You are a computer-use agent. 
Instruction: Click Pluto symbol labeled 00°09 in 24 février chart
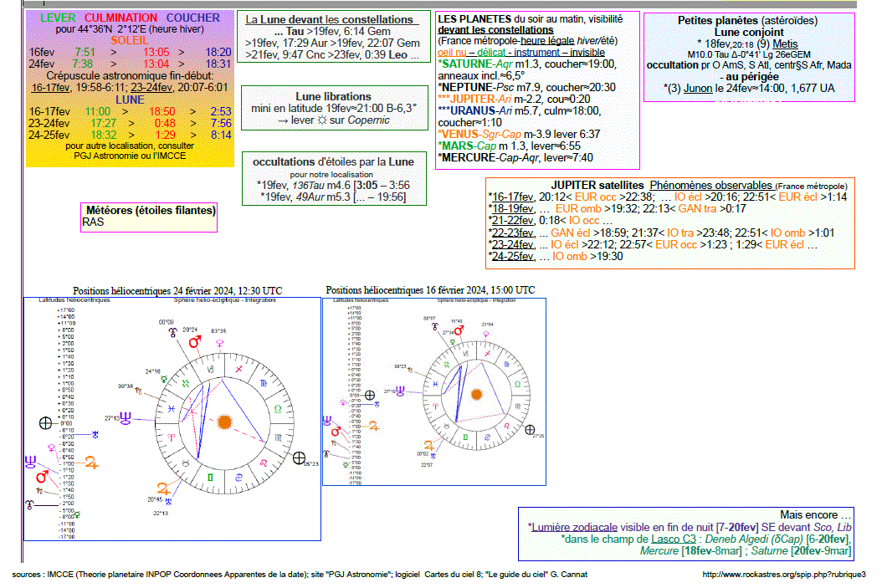click(x=172, y=333)
